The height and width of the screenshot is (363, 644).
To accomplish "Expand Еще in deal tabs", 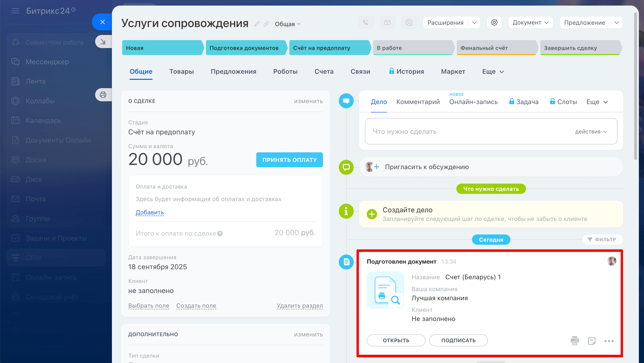I will coord(493,72).
